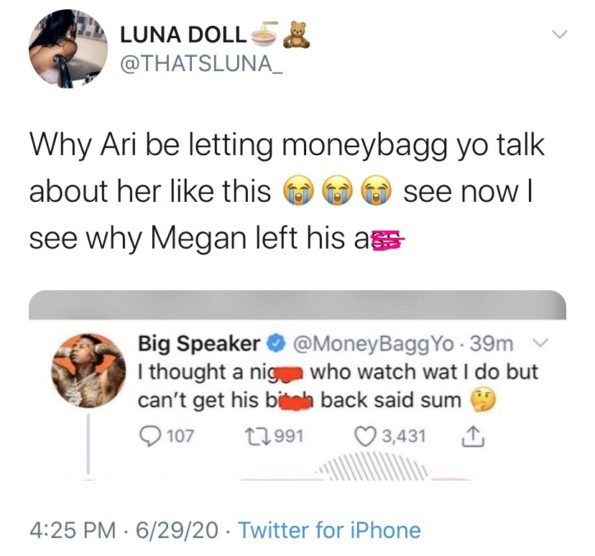
Task: Open Luna Doll's profile picture
Action: (68, 49)
